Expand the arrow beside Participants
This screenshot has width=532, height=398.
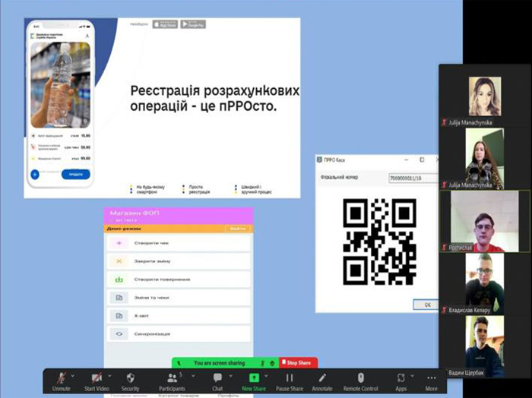click(193, 376)
